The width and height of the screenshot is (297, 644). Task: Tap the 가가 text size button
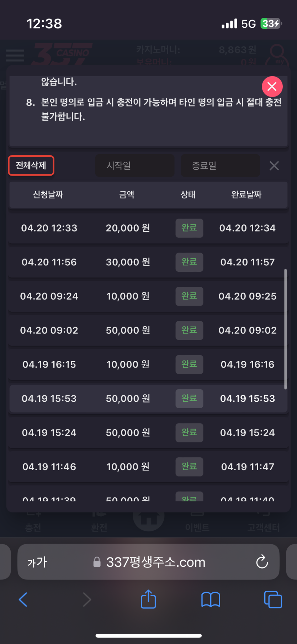click(x=37, y=562)
